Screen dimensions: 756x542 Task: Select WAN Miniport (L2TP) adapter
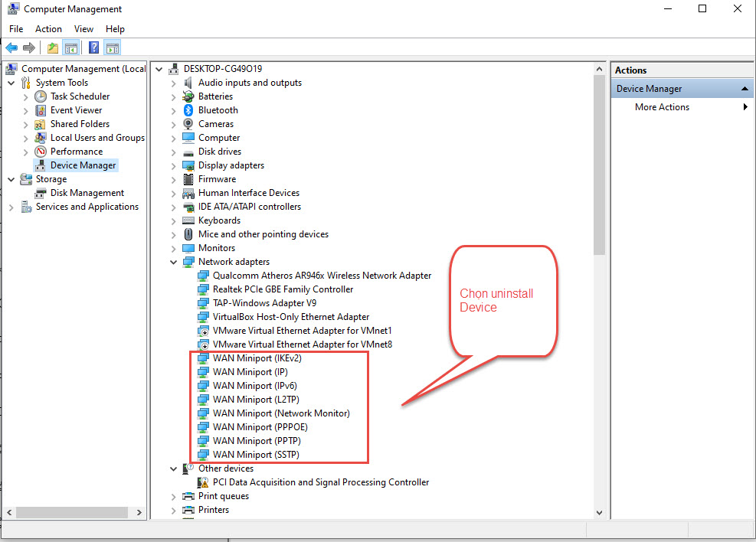pyautogui.click(x=256, y=400)
